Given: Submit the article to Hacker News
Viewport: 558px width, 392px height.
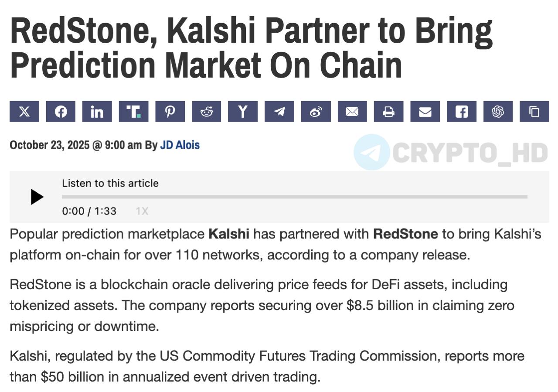Looking at the screenshot, I should 243,112.
